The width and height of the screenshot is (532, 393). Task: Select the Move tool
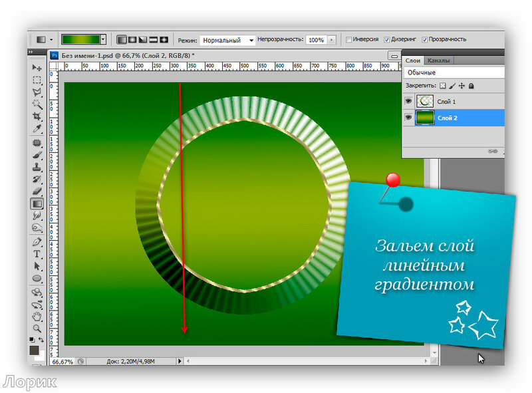37,68
